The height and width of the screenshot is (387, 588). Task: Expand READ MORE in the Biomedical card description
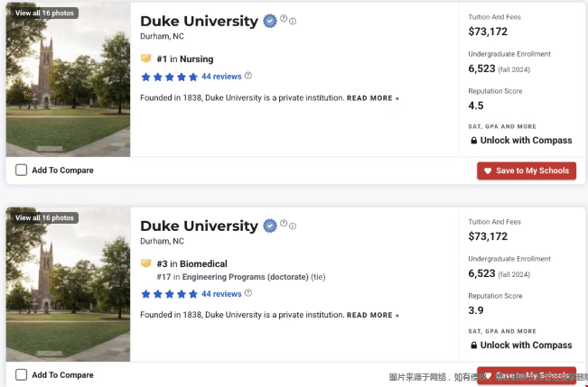(x=373, y=315)
